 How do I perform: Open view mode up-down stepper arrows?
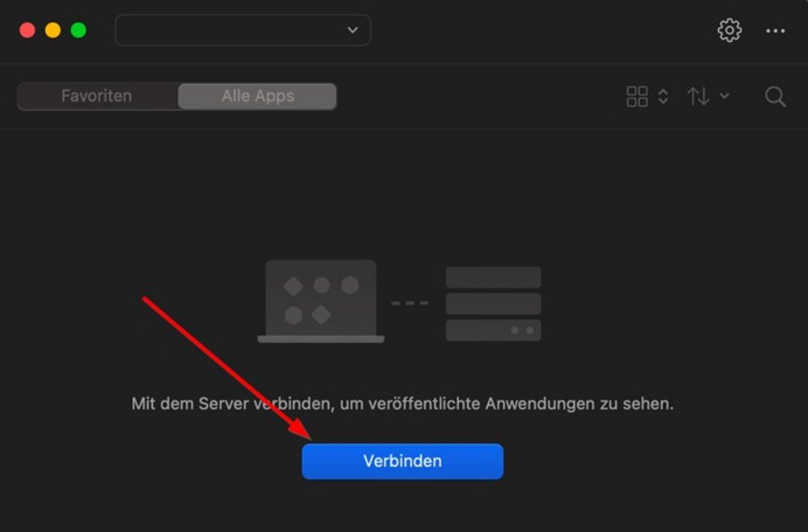click(x=663, y=96)
